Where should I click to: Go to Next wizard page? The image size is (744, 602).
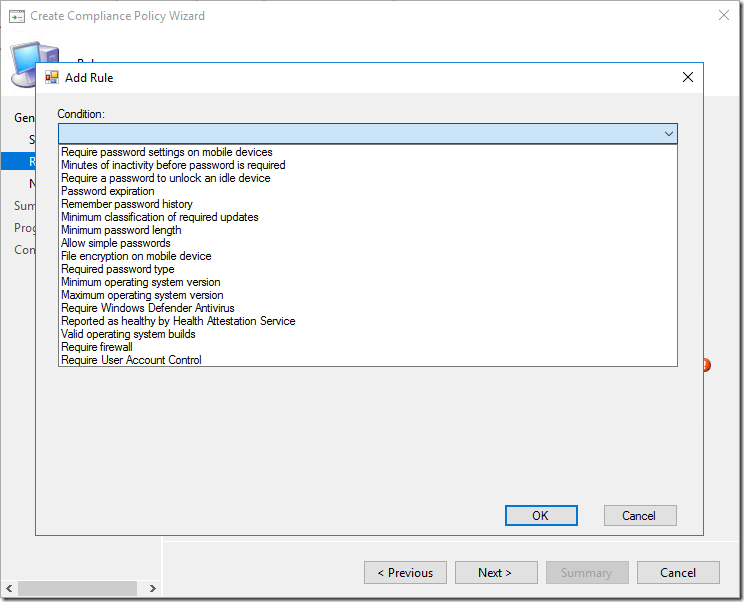(x=495, y=573)
